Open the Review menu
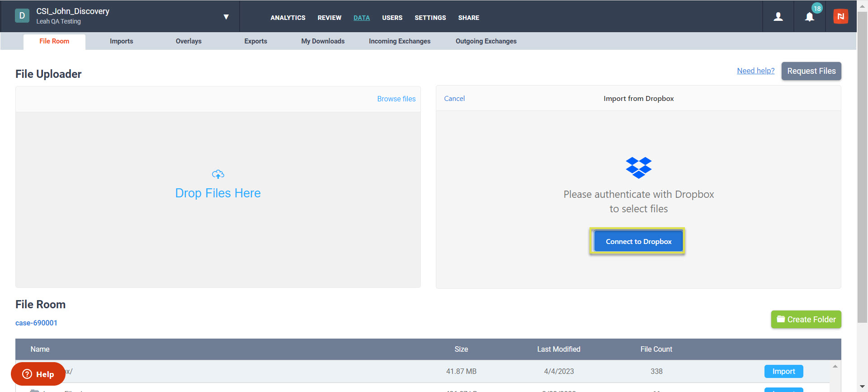The image size is (868, 392). tap(329, 18)
